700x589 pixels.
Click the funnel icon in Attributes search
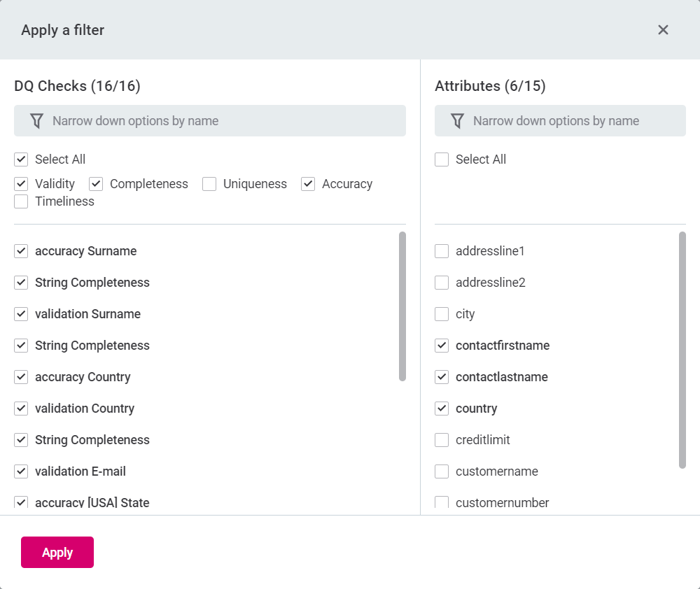coord(457,121)
